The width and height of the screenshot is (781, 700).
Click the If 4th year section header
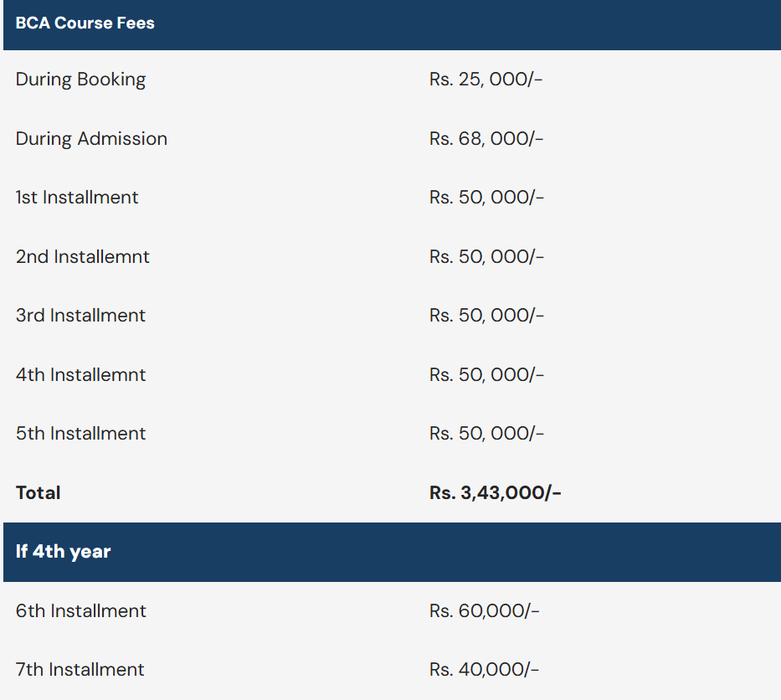pyautogui.click(x=64, y=552)
